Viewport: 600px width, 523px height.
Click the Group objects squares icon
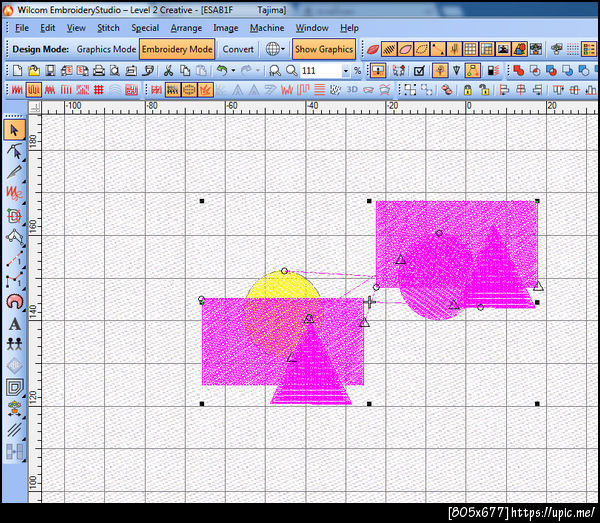click(x=410, y=90)
